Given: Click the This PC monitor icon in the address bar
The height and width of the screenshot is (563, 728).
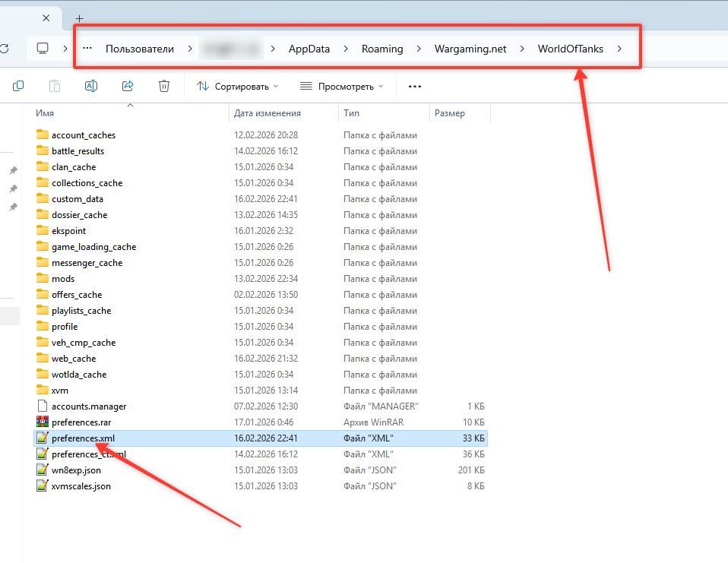Looking at the screenshot, I should coord(43,49).
